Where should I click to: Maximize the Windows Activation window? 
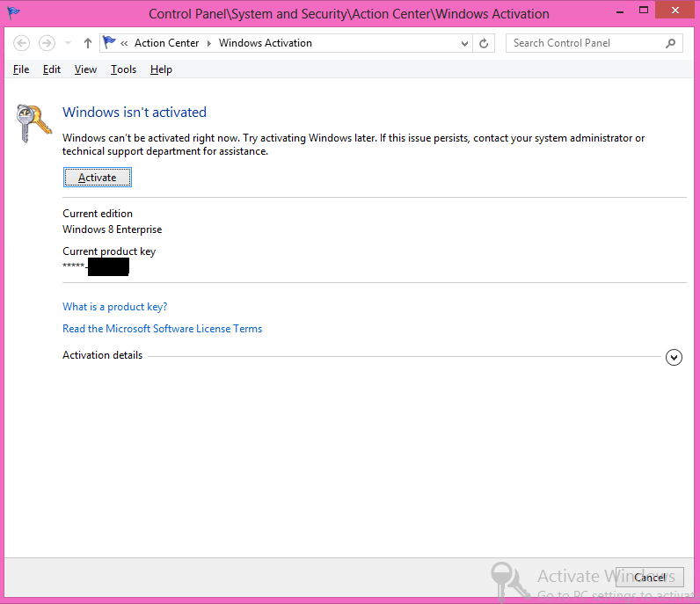(x=644, y=11)
